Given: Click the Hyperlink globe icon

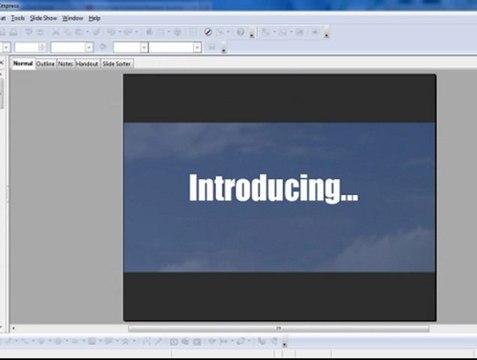Looking at the screenshot, I should pos(178,32).
